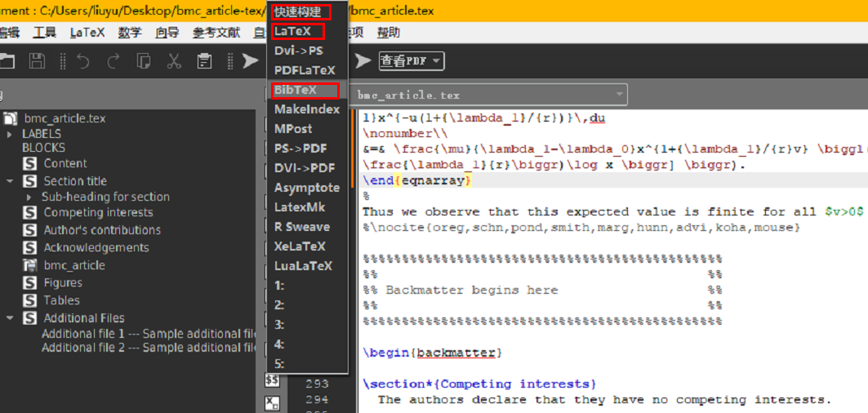Jump to the Acknowledgements section

click(96, 247)
